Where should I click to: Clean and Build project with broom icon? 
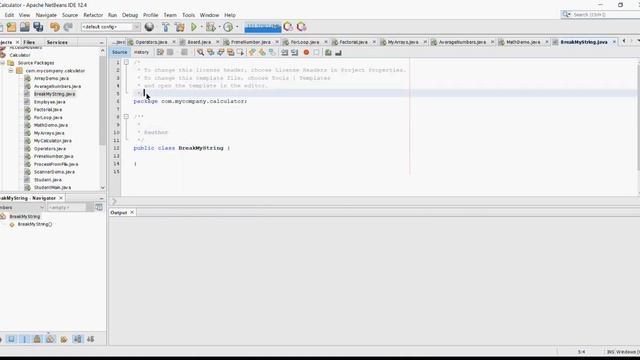[x=180, y=27]
